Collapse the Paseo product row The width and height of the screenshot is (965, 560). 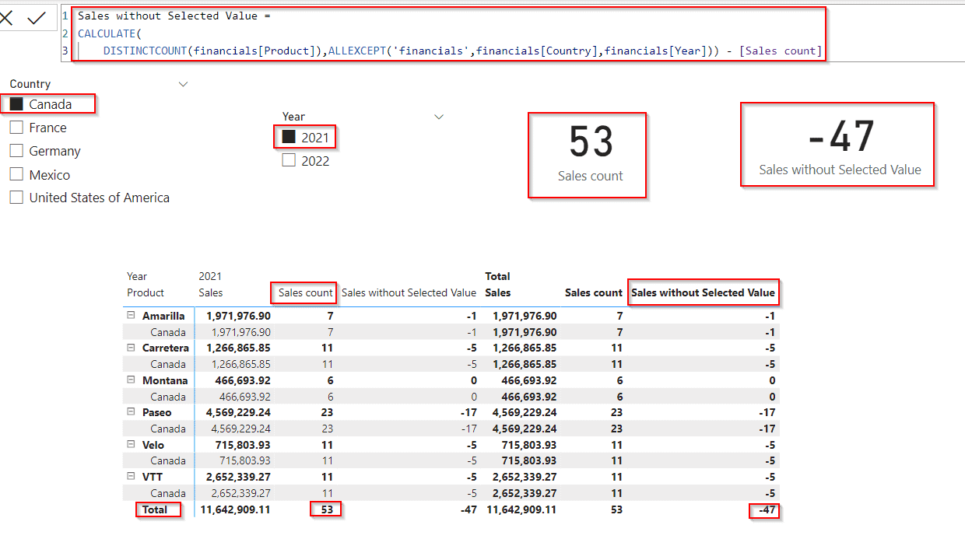click(x=131, y=412)
